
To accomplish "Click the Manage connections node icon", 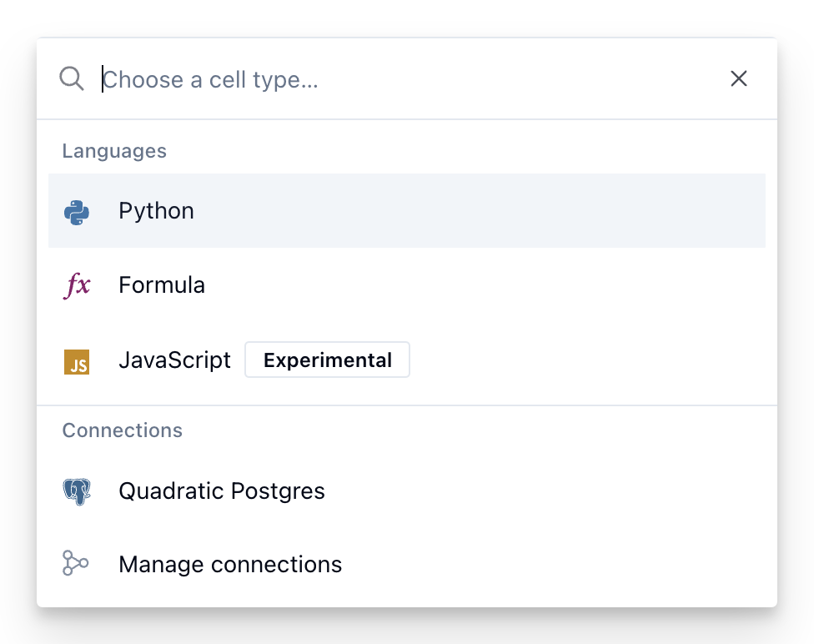I will [75, 563].
